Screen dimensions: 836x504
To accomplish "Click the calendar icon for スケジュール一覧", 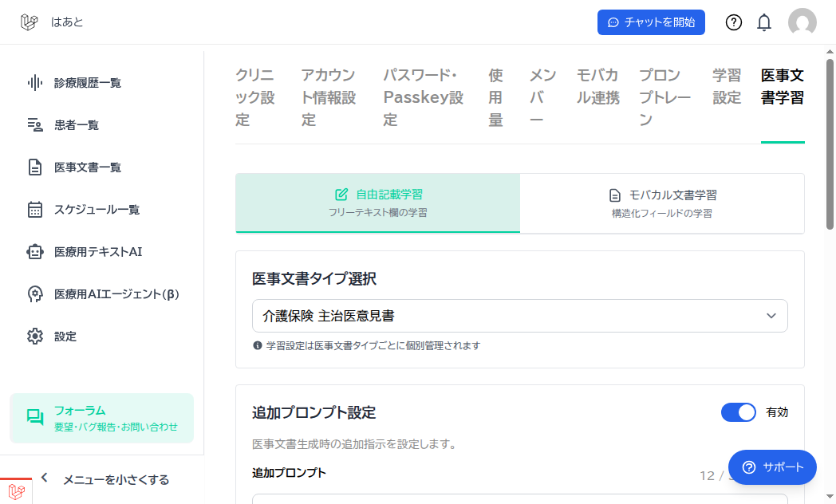I will click(x=34, y=210).
